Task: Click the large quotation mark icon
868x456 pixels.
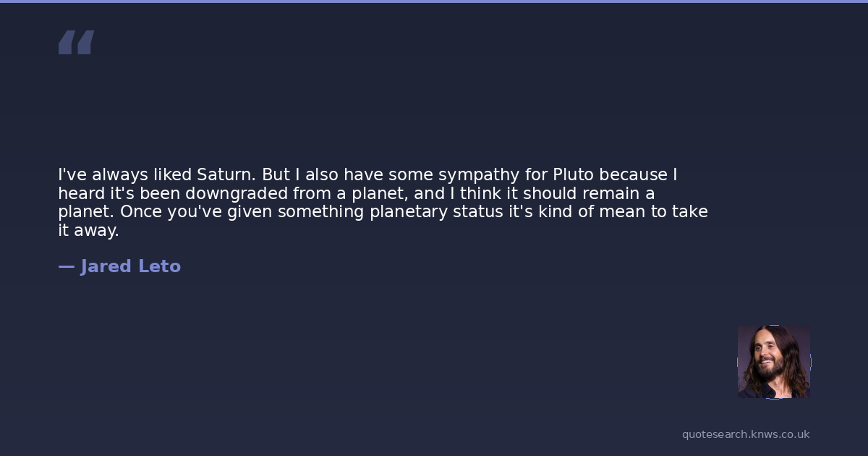Action: 76,43
